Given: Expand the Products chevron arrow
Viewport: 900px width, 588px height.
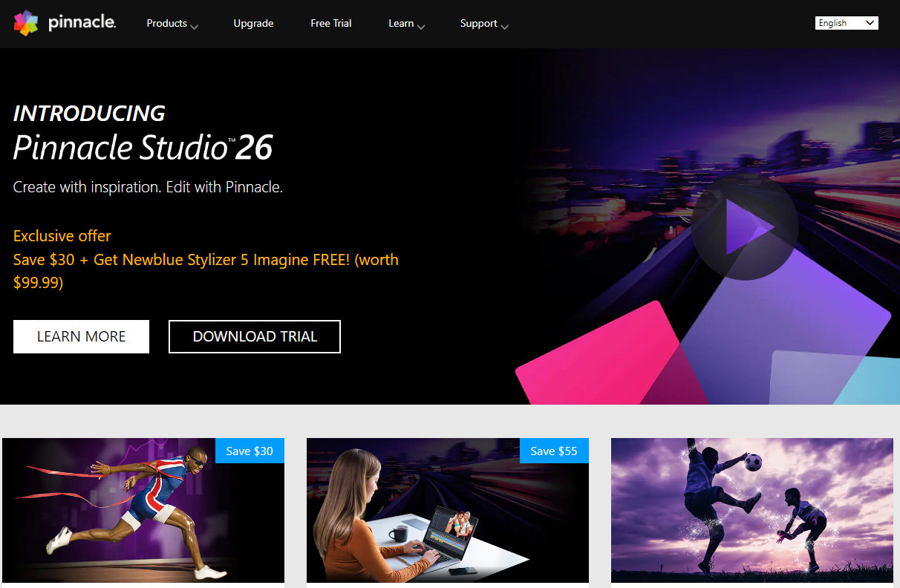Looking at the screenshot, I should click(x=194, y=27).
